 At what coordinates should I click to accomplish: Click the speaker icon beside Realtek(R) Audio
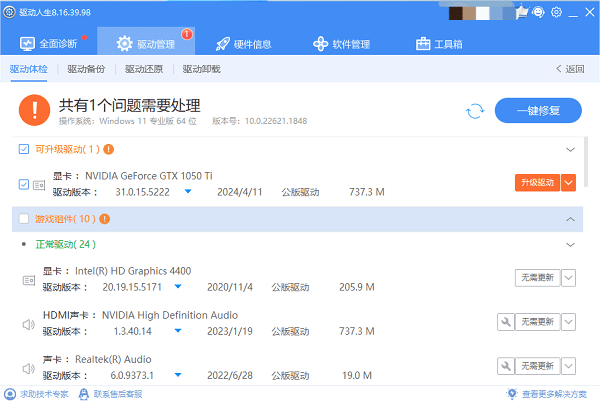(x=27, y=366)
